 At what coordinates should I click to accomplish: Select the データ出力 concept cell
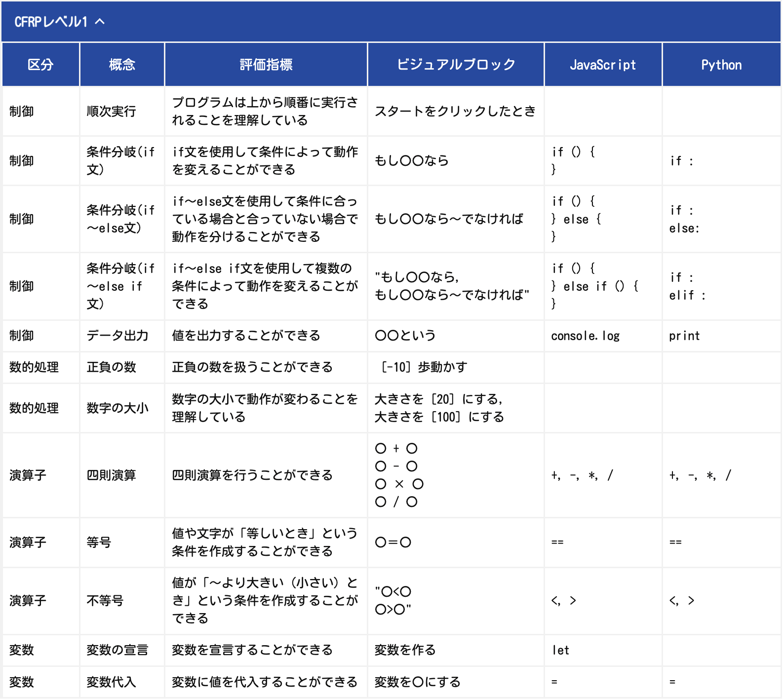coord(118,336)
